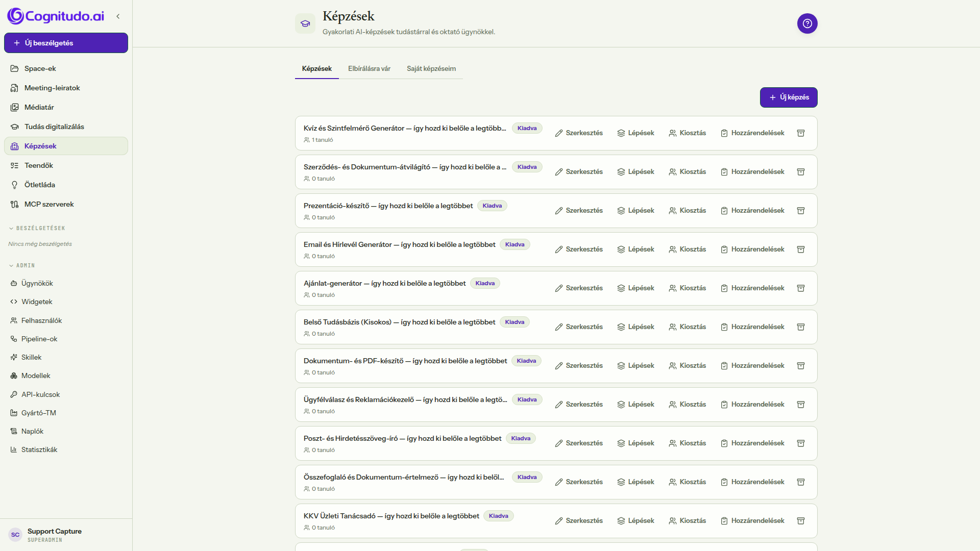Open Tudás digitalizálás in the sidebar
The image size is (980, 551).
click(66, 127)
